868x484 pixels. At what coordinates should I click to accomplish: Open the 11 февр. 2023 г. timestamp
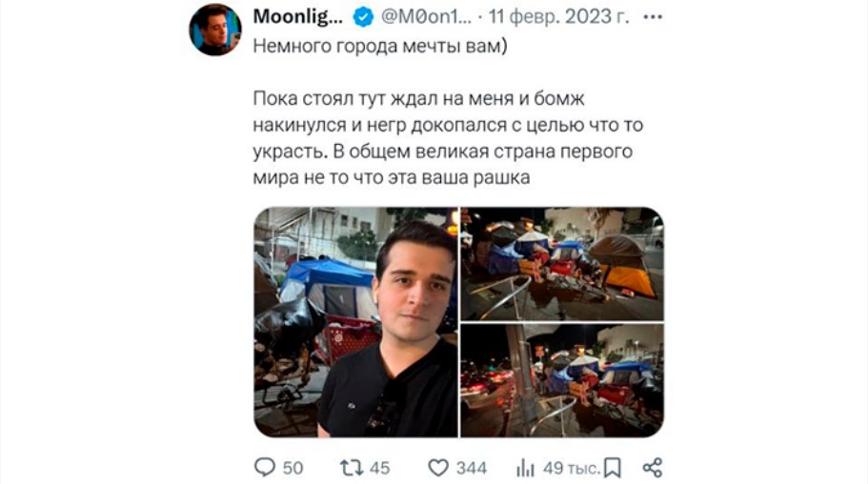click(x=558, y=17)
